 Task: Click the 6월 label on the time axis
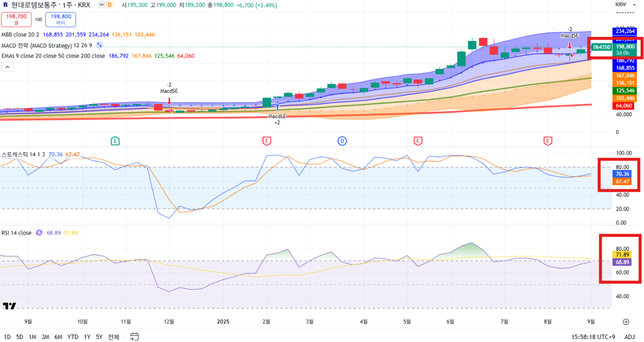450,321
